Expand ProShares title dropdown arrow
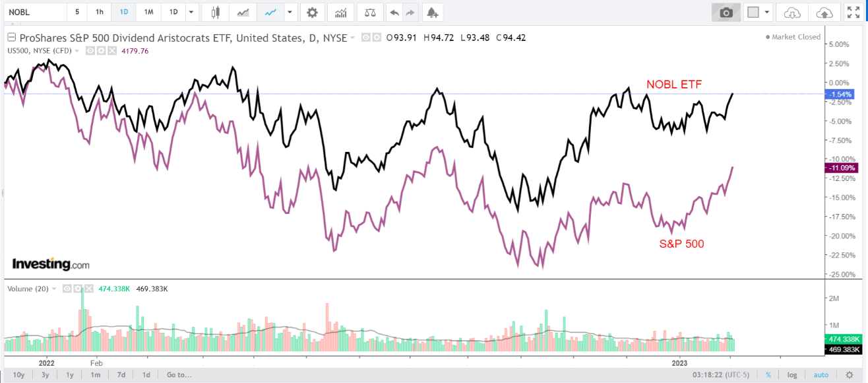Screen dimensions: 868x383 pyautogui.click(x=352, y=38)
